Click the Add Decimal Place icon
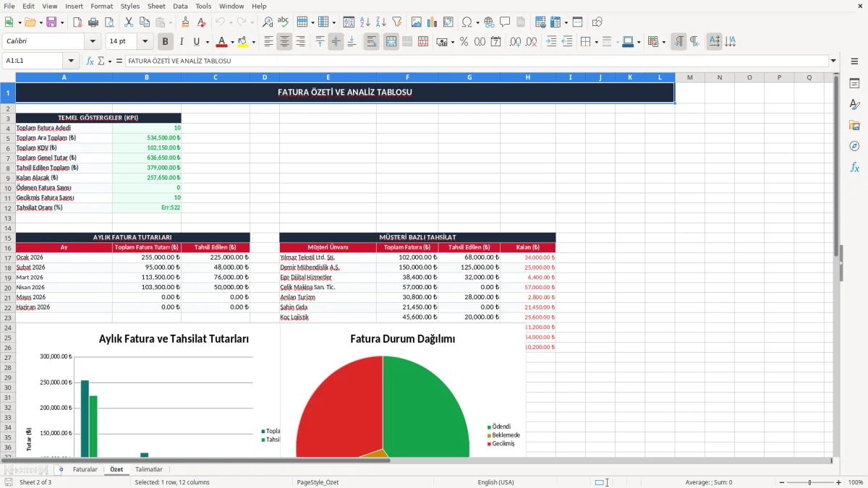This screenshot has height=488, width=868. coord(515,42)
